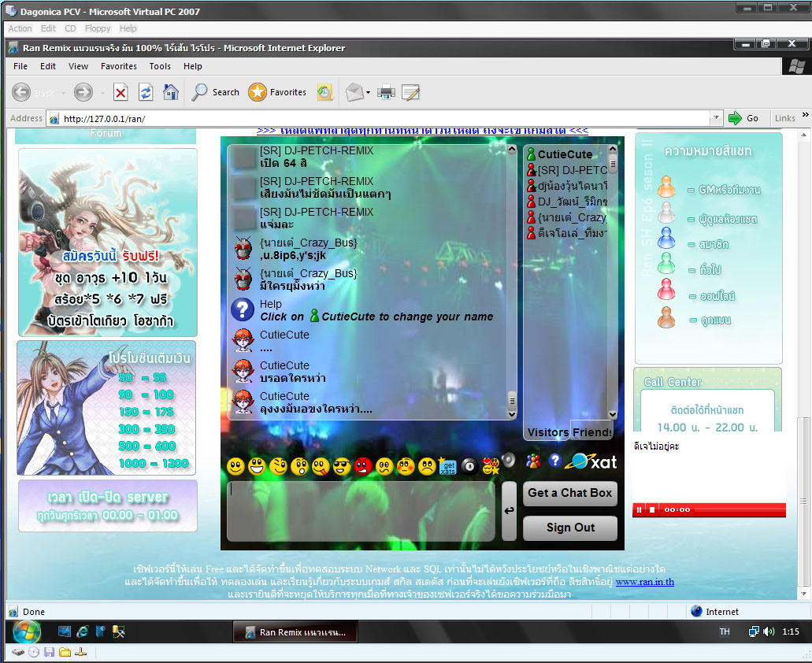Pause the red audio player
This screenshot has height=663, width=812.
[639, 509]
